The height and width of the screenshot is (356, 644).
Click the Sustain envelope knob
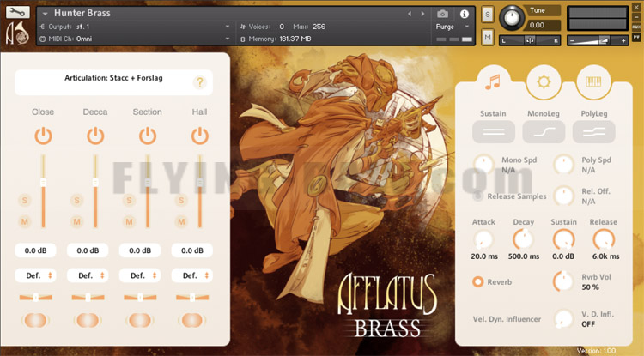tap(563, 239)
